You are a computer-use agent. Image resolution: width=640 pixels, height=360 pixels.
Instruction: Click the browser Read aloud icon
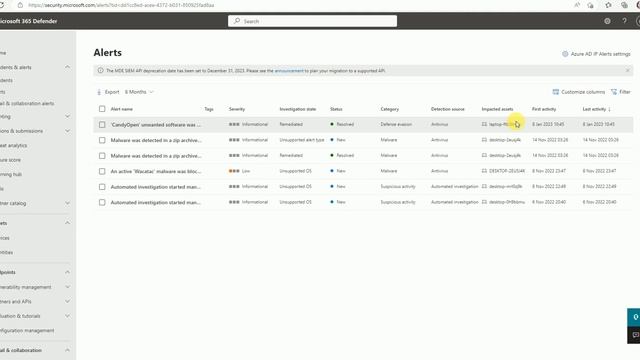pyautogui.click(x=577, y=5)
